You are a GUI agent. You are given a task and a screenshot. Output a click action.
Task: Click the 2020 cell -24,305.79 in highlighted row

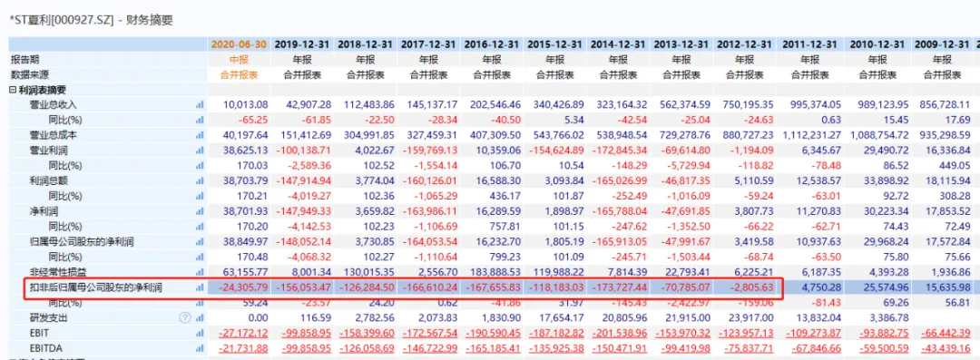point(243,287)
